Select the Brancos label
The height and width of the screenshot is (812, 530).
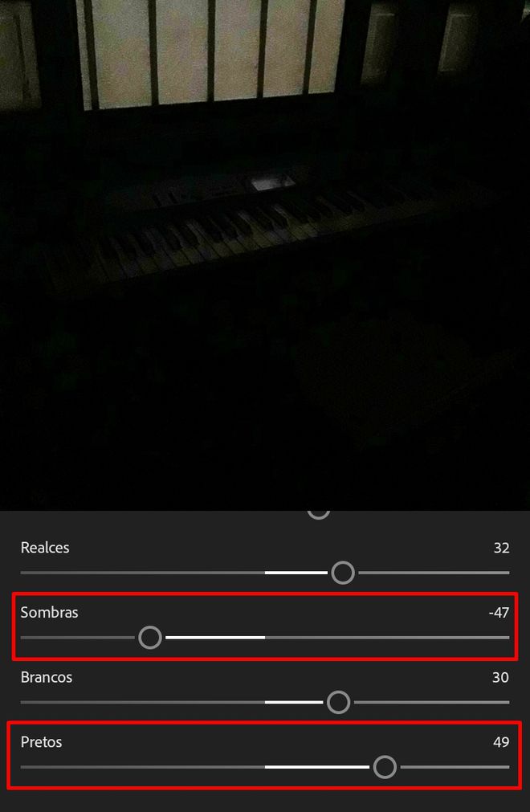[47, 677]
